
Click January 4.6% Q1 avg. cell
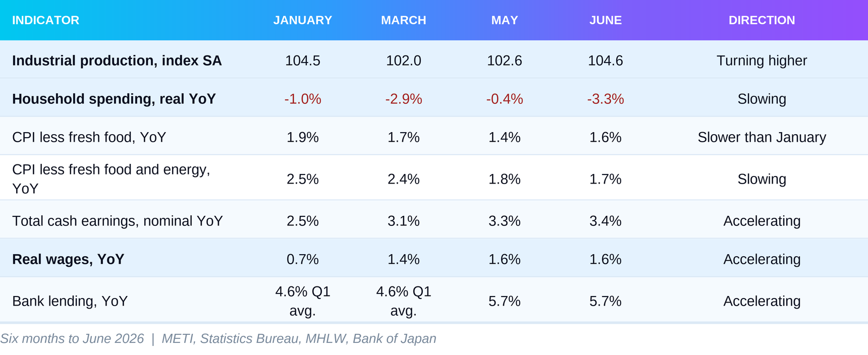(303, 301)
